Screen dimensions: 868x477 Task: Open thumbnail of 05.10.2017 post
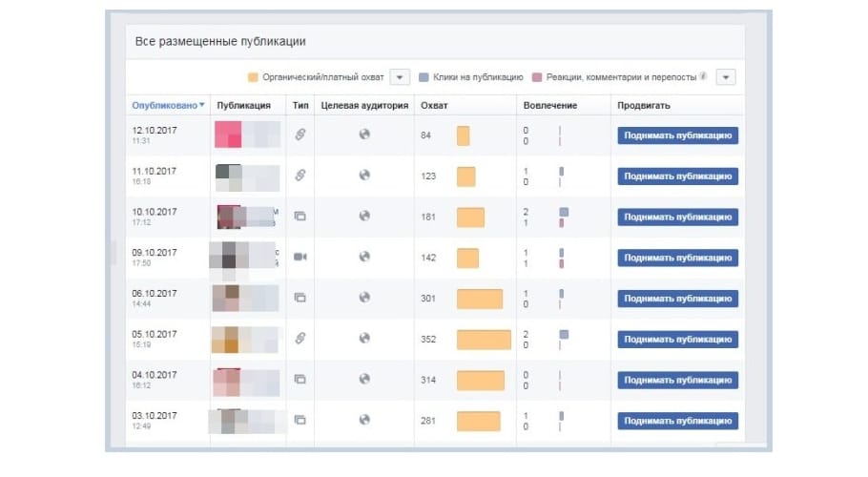pyautogui.click(x=225, y=340)
